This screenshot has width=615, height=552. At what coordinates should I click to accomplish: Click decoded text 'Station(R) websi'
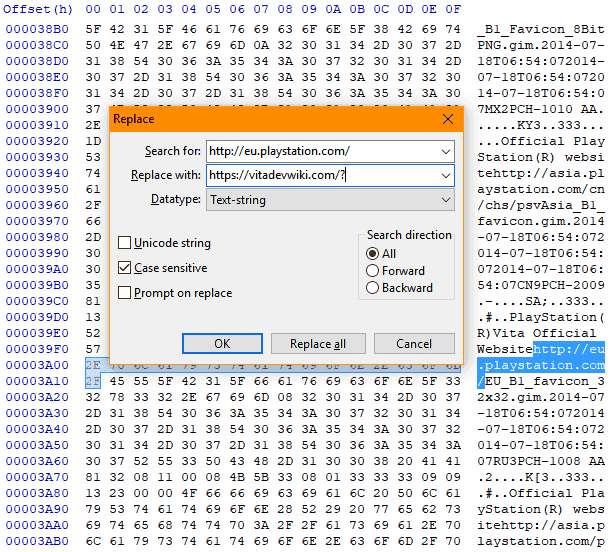point(541,157)
